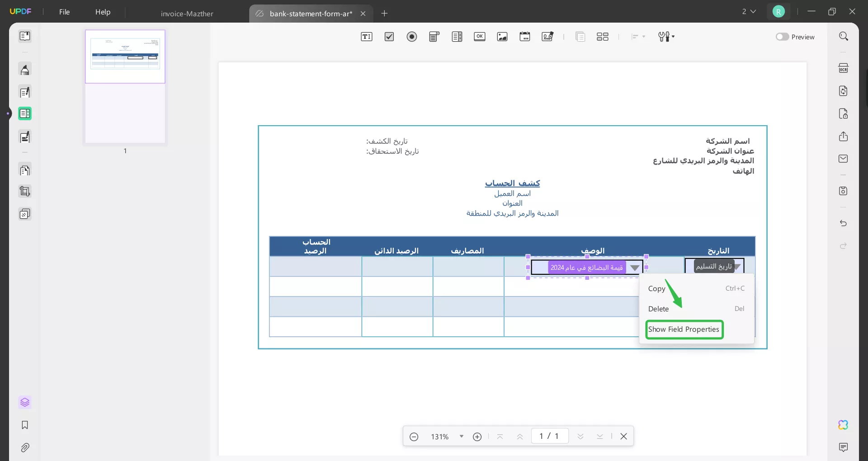The image size is (868, 461).
Task: Add a checkbox form field
Action: click(389, 37)
